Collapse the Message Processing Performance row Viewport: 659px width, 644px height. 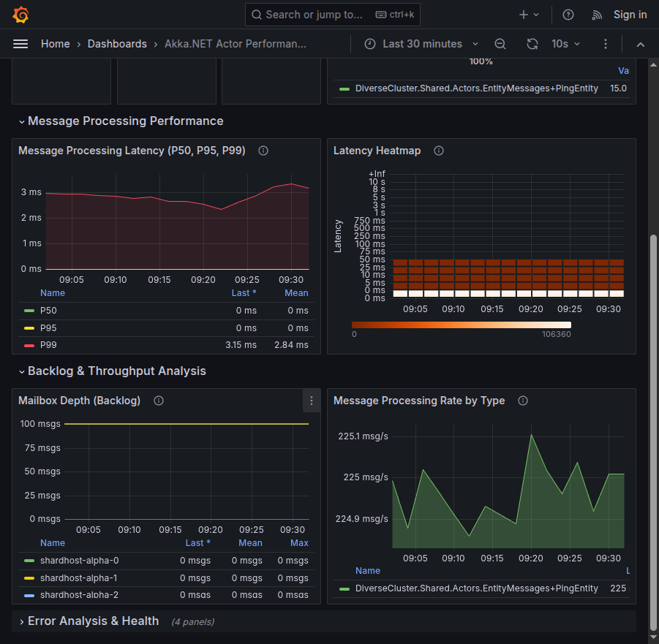125,121
